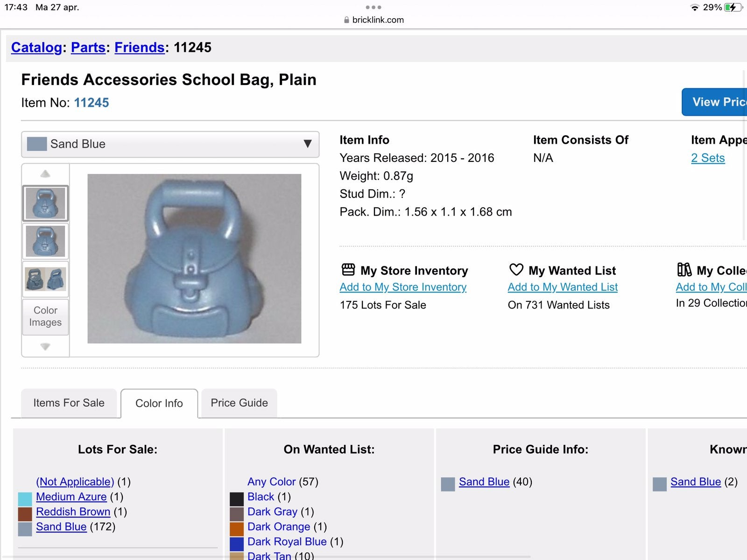This screenshot has width=747, height=560.
Task: Select the thumbnail showing two bags
Action: click(45, 279)
